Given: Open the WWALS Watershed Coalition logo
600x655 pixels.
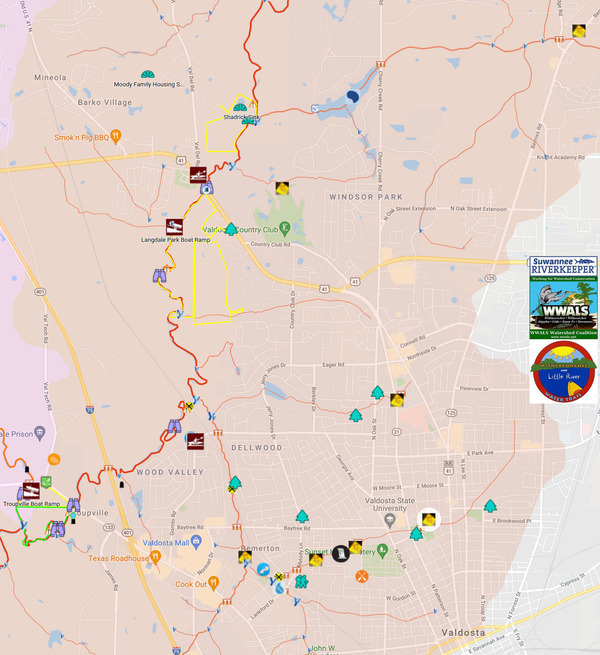Looking at the screenshot, I should 563,307.
